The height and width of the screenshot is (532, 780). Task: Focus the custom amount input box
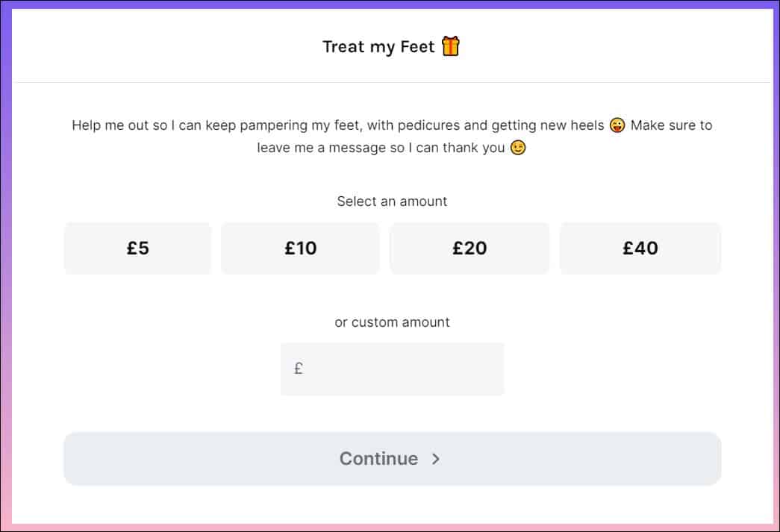[x=392, y=369]
